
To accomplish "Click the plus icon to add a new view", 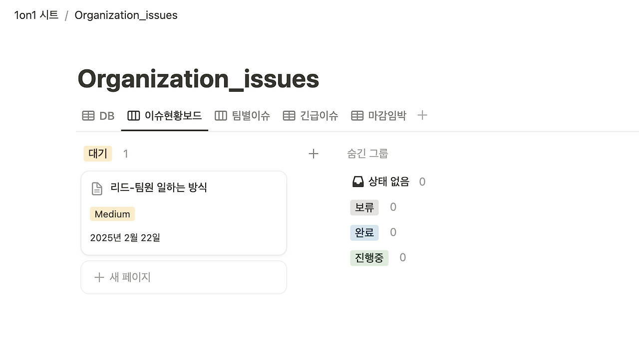I will pyautogui.click(x=422, y=115).
